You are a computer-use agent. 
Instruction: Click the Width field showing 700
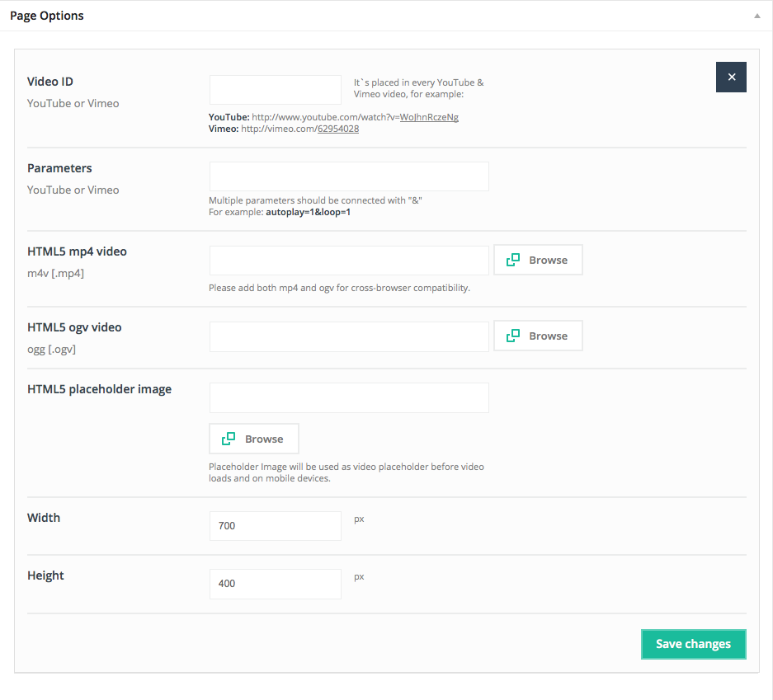(275, 526)
